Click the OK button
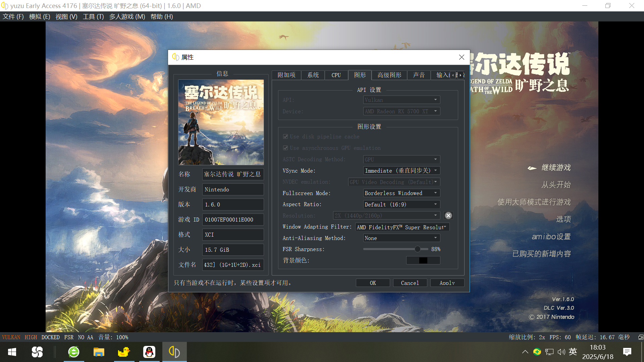This screenshot has height=362, width=644. 373,283
